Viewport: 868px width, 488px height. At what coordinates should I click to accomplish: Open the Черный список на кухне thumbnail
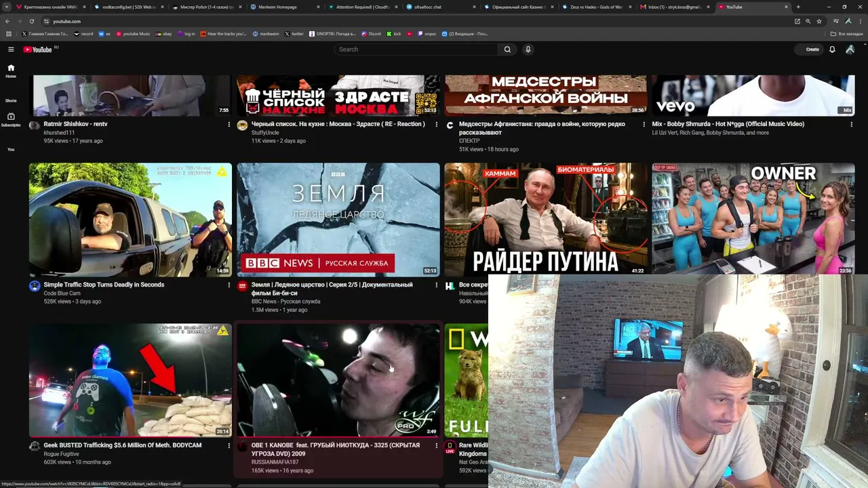coord(338,96)
